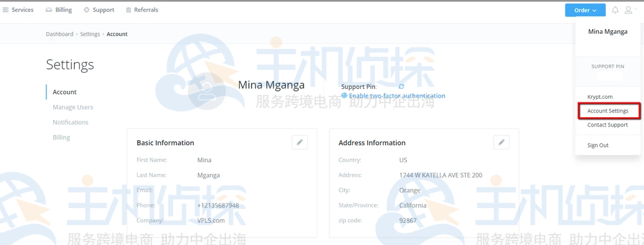
Task: Open the notifications bell icon
Action: coord(615,10)
